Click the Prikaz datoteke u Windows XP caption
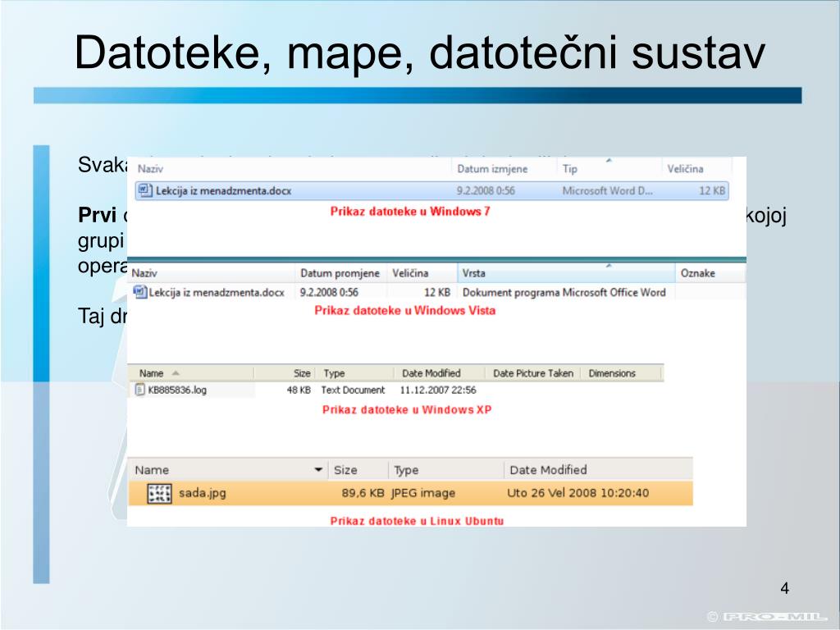The width and height of the screenshot is (840, 630). click(x=407, y=410)
